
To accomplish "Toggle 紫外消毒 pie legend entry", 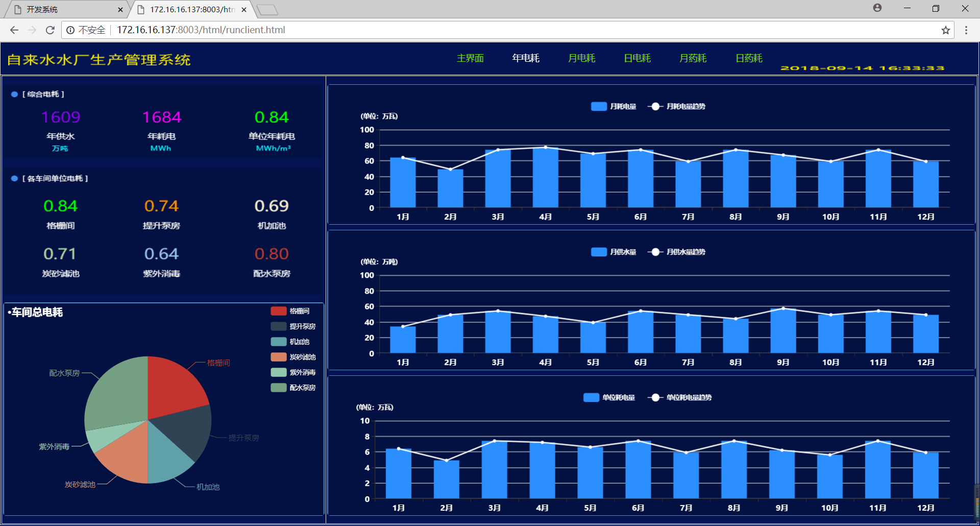I will click(x=293, y=372).
